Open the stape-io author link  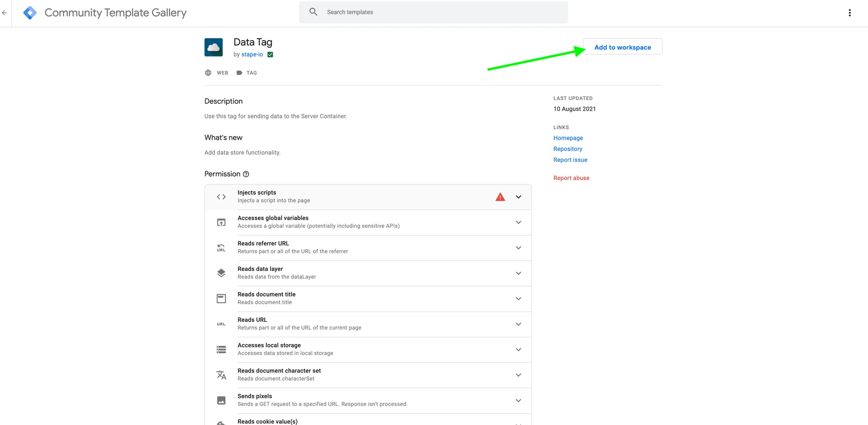(x=252, y=55)
